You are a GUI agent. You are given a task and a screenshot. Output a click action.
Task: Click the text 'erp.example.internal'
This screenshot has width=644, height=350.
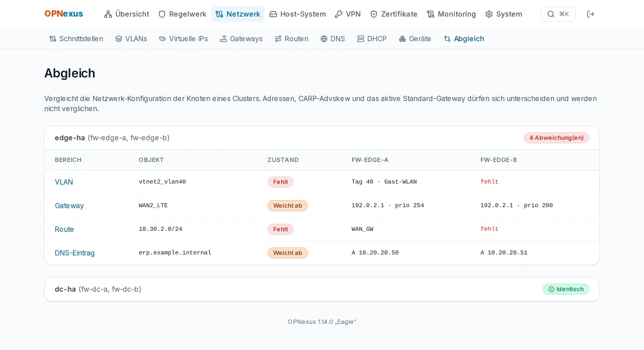click(x=175, y=253)
